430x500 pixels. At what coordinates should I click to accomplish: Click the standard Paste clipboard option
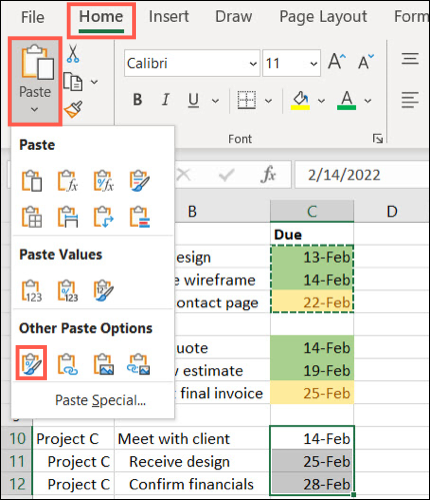coord(32,181)
